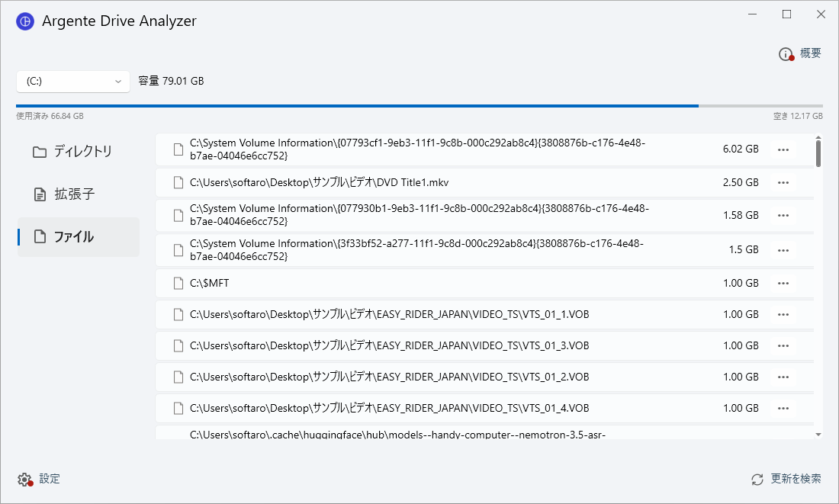Image resolution: width=839 pixels, height=504 pixels.
Task: Click the 更新を検索 refresh icon
Action: (757, 480)
